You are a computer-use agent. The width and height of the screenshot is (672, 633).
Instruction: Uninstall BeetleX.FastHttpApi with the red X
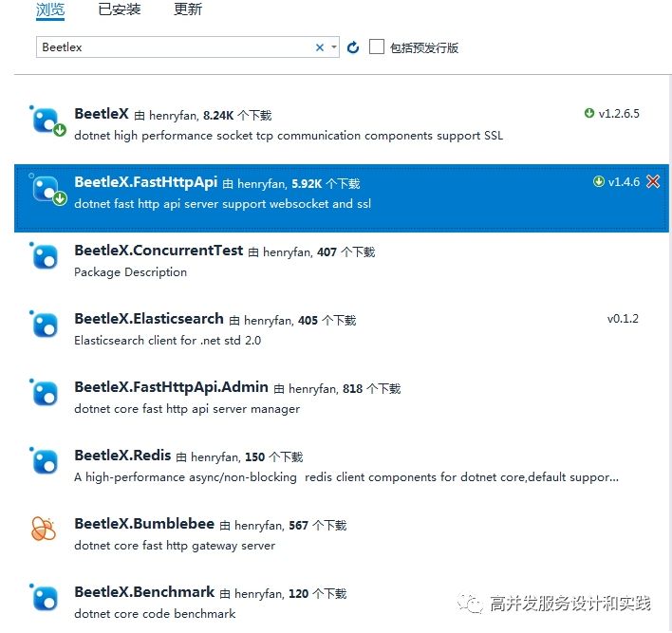click(653, 181)
